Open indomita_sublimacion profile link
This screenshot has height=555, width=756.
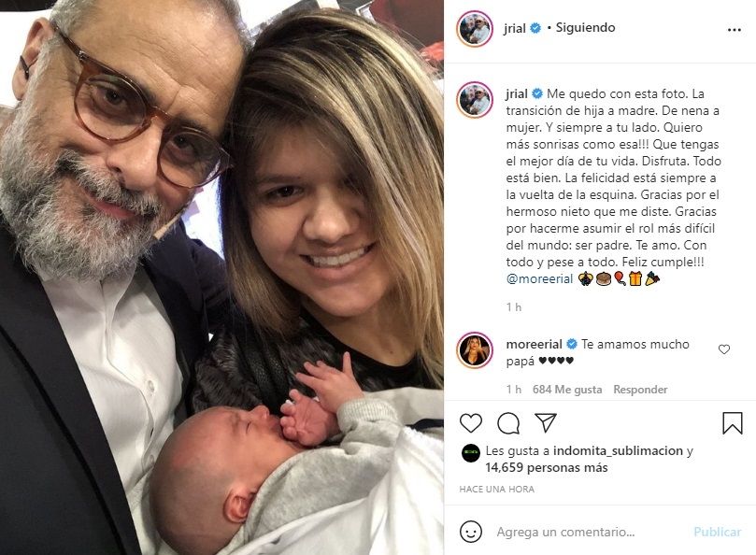click(618, 451)
